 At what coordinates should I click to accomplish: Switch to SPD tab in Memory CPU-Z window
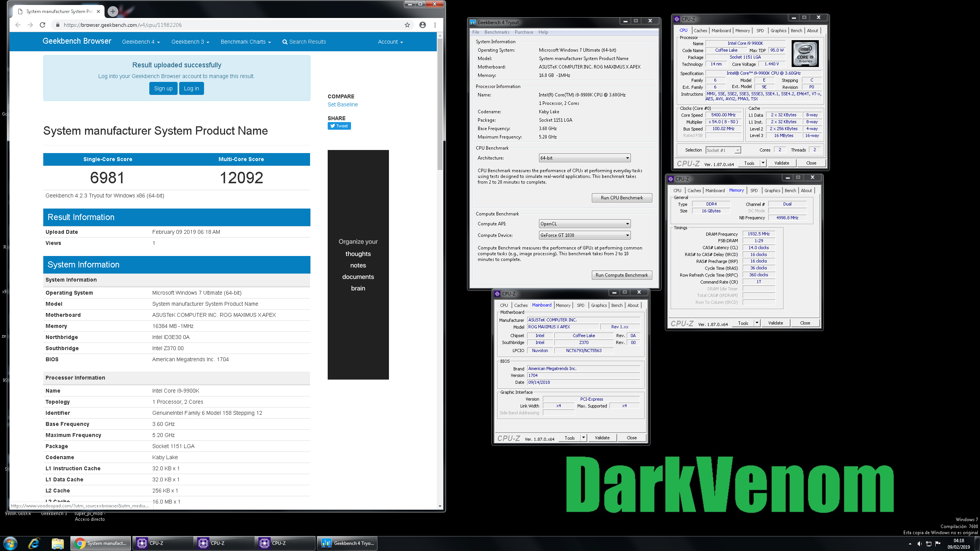pyautogui.click(x=754, y=191)
